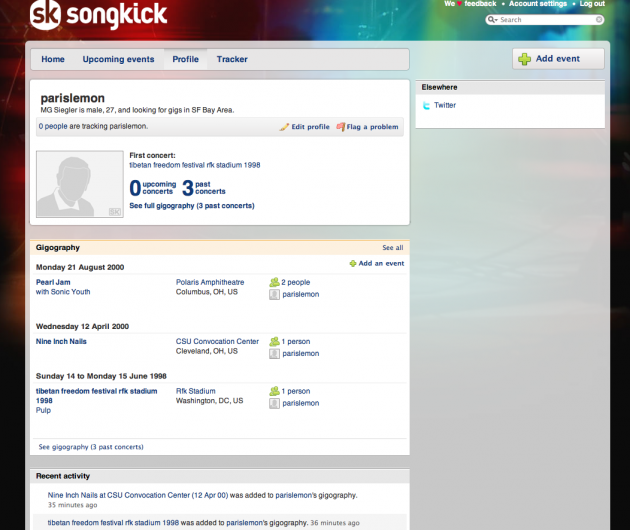630x530 pixels.
Task: Open Nine Inch Nails at CSU Convocation activity link
Action: tap(138, 495)
